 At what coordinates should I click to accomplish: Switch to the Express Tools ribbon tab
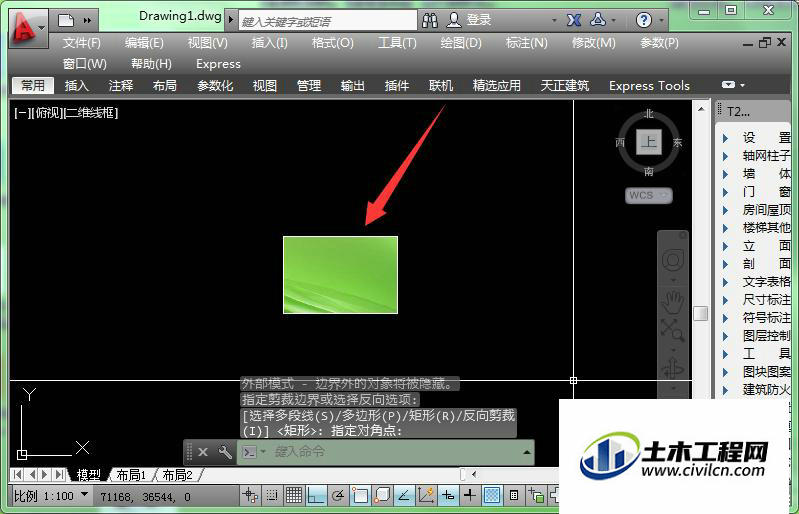point(649,85)
